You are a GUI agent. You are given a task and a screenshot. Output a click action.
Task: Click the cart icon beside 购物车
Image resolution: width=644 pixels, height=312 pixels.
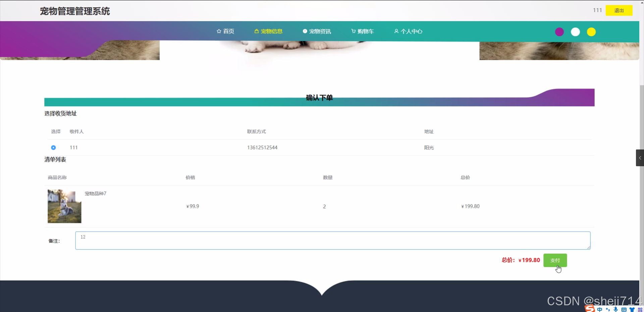pyautogui.click(x=353, y=31)
